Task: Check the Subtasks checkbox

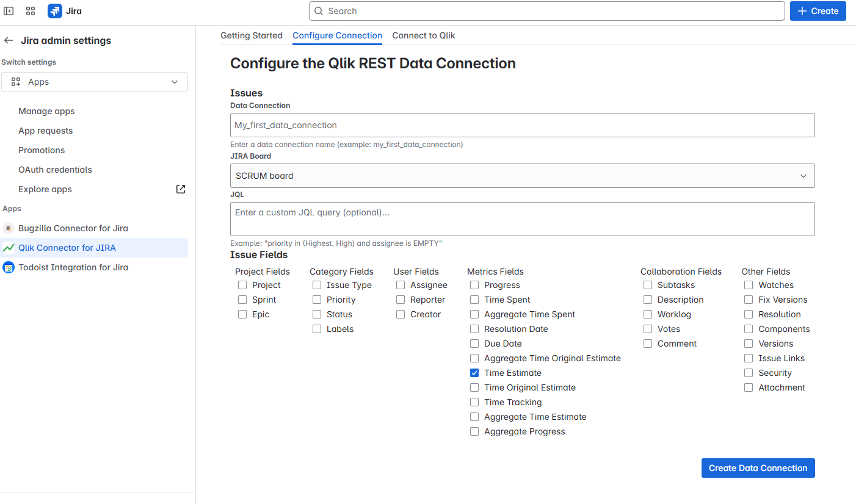Action: coord(648,285)
